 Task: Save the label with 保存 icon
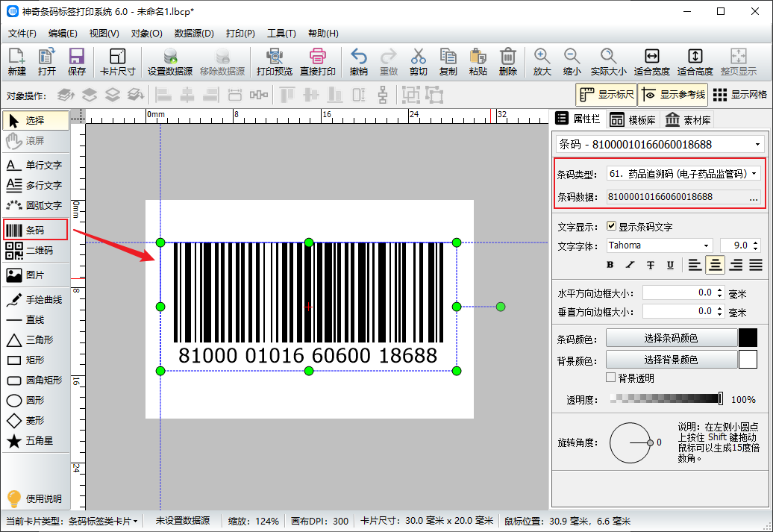77,62
